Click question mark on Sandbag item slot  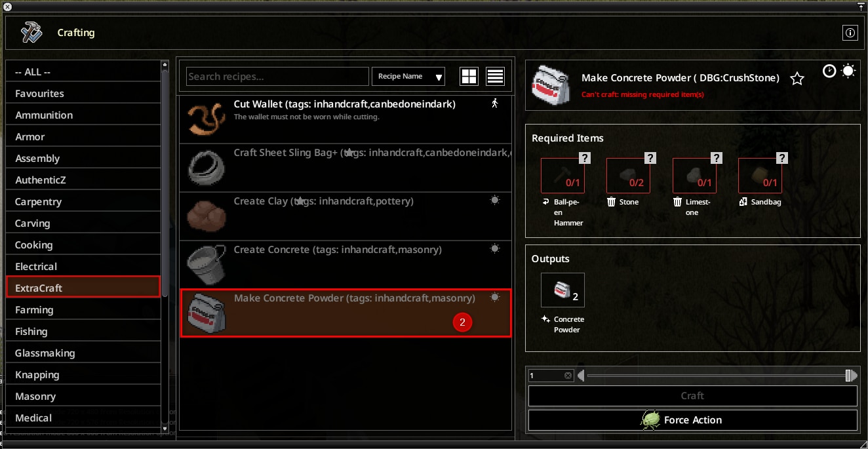pos(782,158)
